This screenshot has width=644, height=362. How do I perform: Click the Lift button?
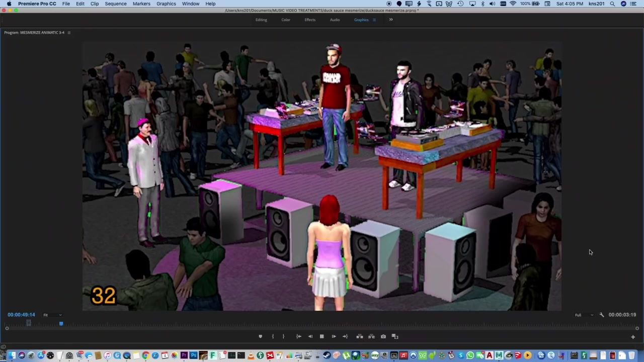click(x=359, y=336)
